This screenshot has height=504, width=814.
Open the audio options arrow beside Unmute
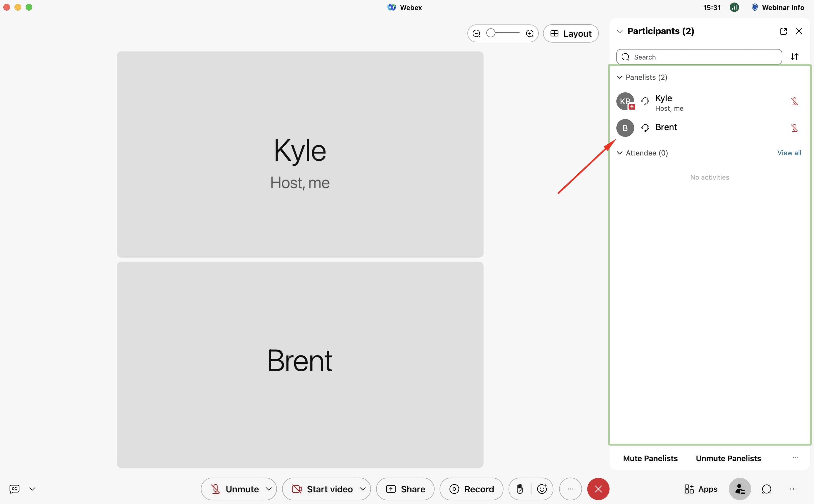pos(269,489)
